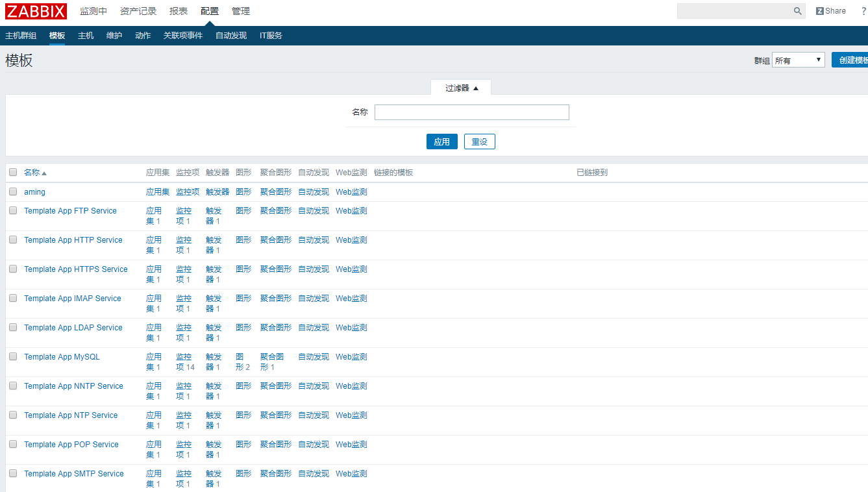Open 聚合图形 1 for Template App MySQL
Viewport: 868px width, 492px height.
coord(272,362)
